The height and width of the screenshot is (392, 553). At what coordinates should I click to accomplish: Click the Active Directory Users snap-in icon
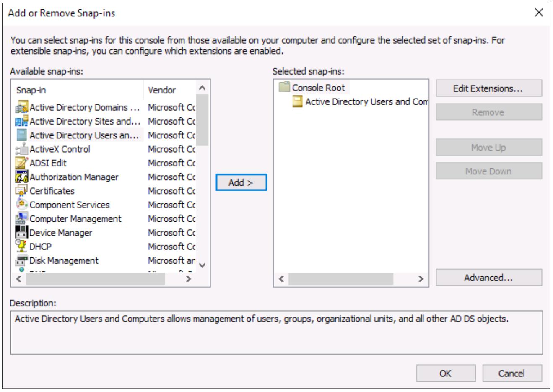[21, 135]
